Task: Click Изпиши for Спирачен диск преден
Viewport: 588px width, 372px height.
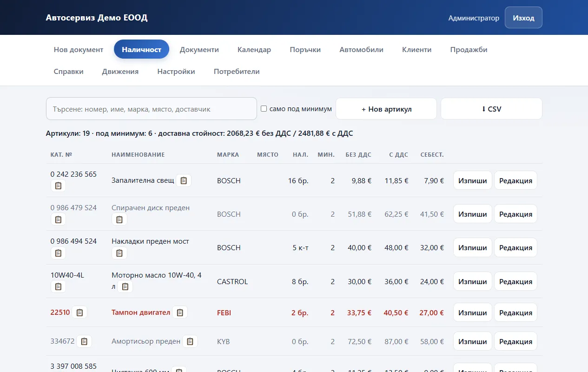Action: [473, 214]
